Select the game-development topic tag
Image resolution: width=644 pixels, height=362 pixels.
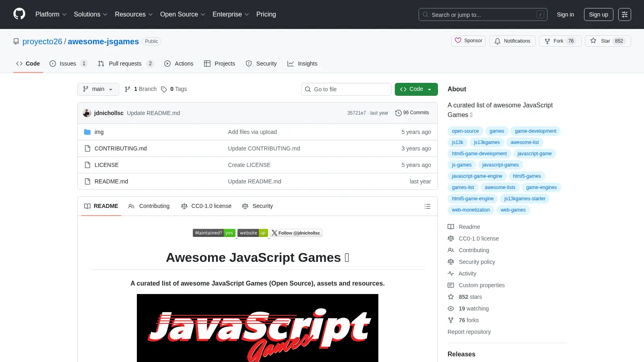coord(535,131)
